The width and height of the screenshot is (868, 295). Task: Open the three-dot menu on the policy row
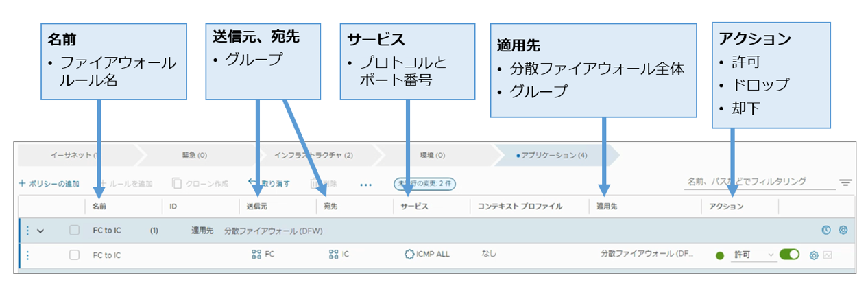(x=27, y=231)
